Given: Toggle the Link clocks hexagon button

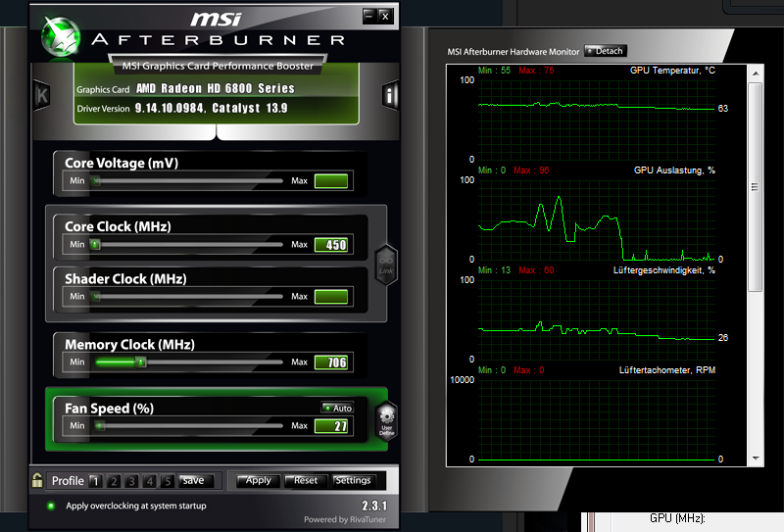Looking at the screenshot, I should pos(386,265).
